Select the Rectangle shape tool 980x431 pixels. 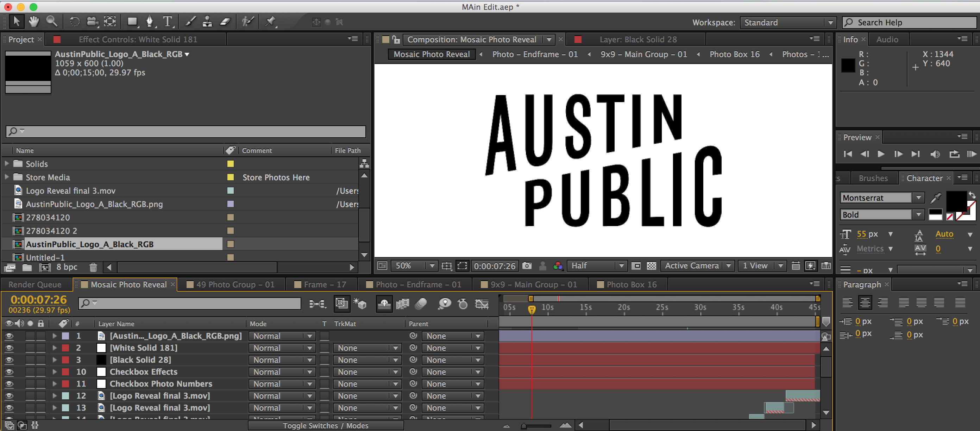pos(132,22)
